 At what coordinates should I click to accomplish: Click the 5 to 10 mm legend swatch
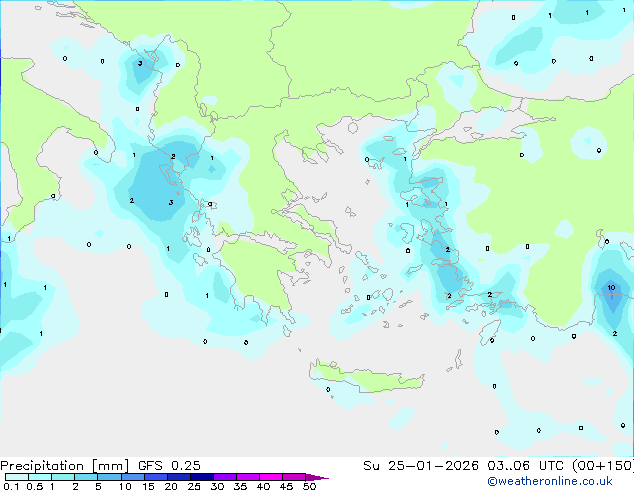pos(109,477)
